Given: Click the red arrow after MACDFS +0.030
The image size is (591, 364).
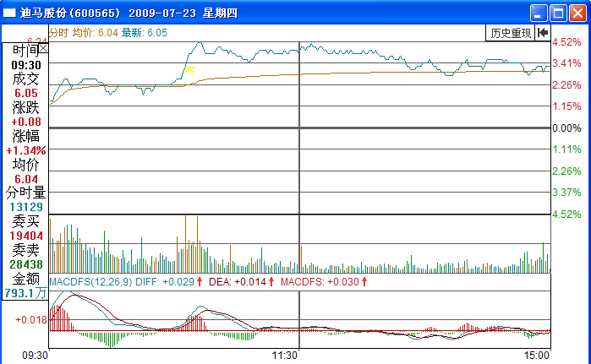Looking at the screenshot, I should (x=363, y=281).
